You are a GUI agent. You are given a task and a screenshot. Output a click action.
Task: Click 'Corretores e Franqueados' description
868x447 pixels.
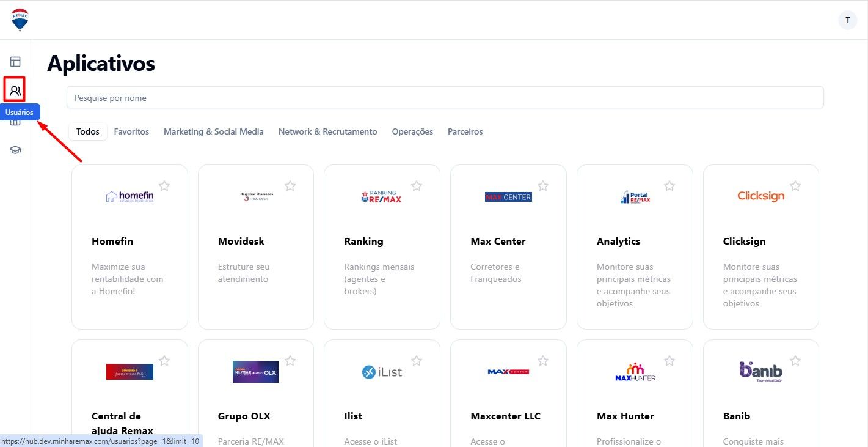coord(496,273)
